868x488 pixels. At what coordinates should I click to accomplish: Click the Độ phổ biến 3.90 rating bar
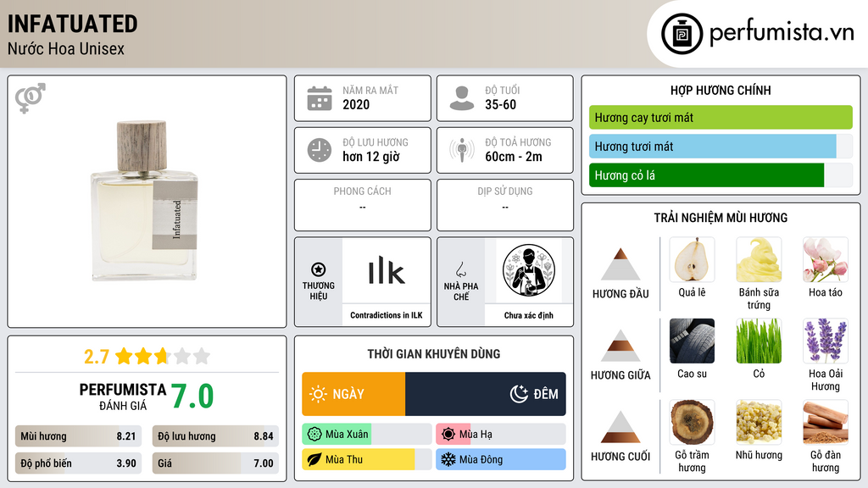pyautogui.click(x=79, y=463)
